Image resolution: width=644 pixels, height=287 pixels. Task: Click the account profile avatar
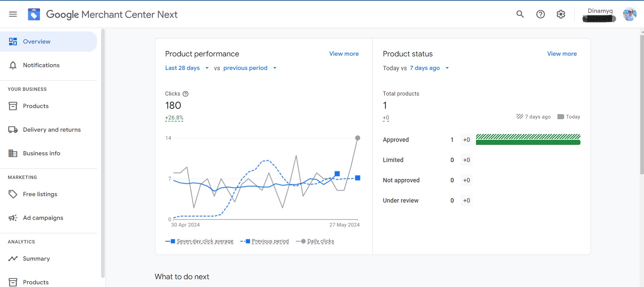point(629,14)
